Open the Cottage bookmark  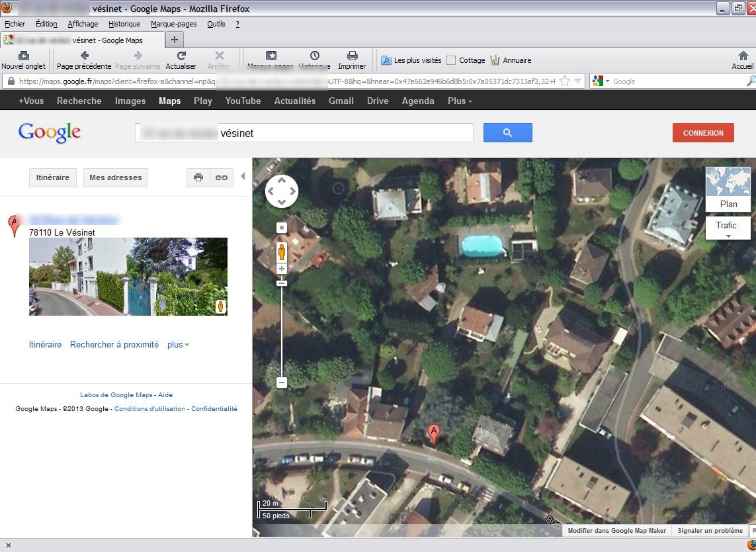(466, 60)
